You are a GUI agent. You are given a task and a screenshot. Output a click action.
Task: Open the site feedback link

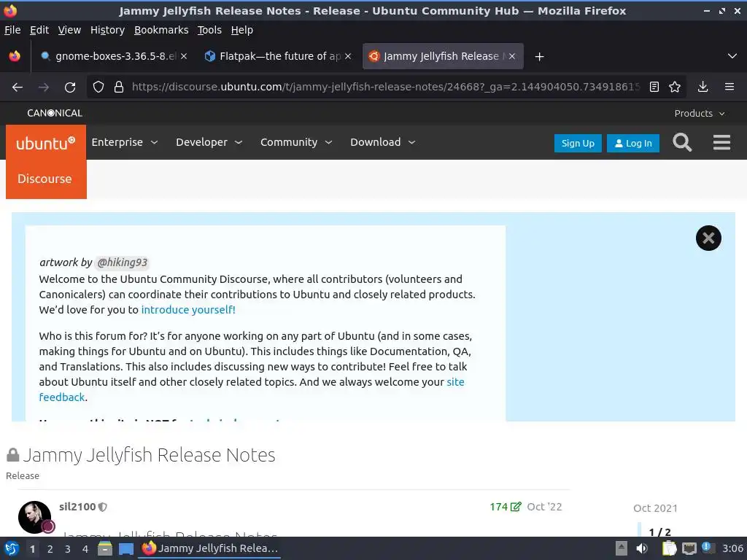pyautogui.click(x=252, y=389)
